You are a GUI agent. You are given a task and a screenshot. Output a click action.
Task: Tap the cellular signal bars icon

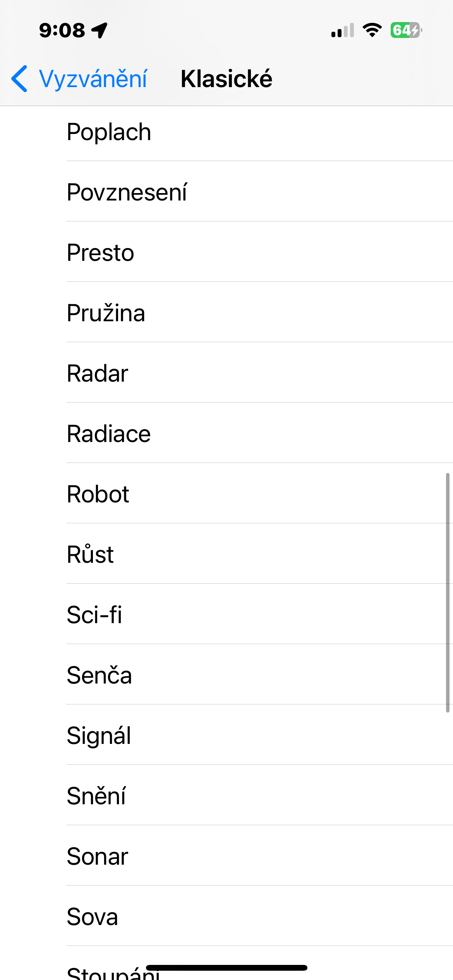click(x=343, y=30)
